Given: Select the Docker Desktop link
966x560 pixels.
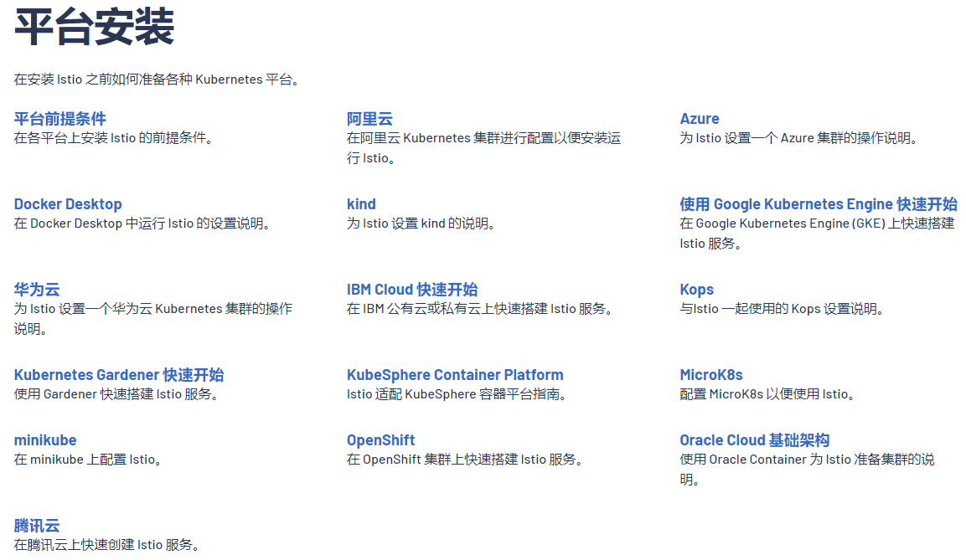Looking at the screenshot, I should (x=68, y=204).
